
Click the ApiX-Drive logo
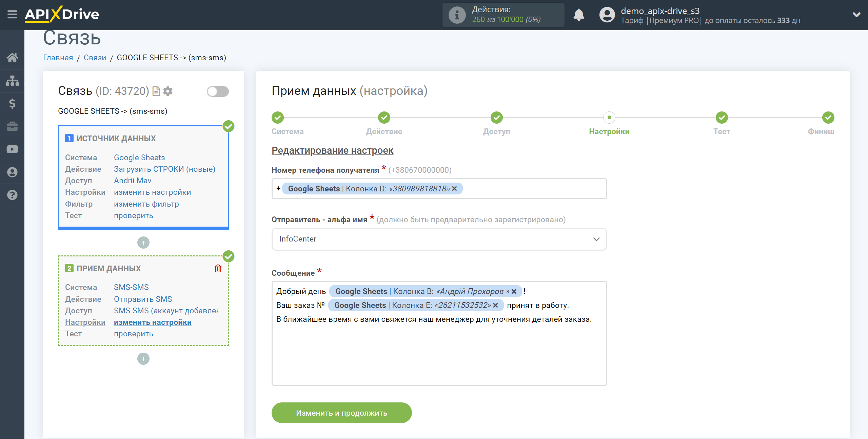[x=62, y=15]
